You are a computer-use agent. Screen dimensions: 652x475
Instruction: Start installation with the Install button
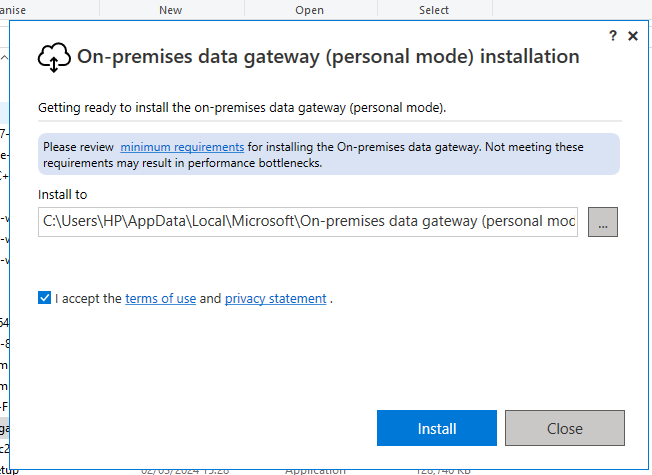point(437,428)
